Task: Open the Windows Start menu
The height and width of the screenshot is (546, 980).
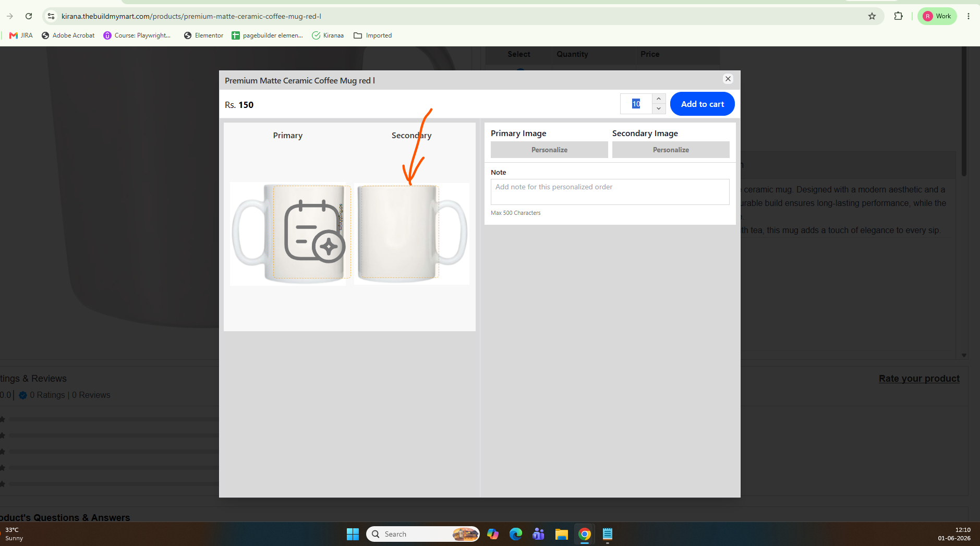Action: click(353, 534)
